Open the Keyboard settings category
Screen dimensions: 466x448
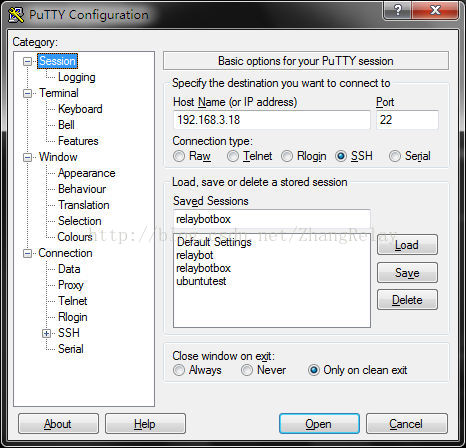80,109
